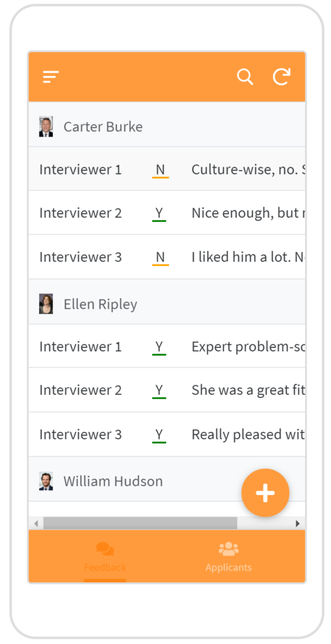Switch to the Applicants tab
This screenshot has width=331, height=644.
(228, 556)
